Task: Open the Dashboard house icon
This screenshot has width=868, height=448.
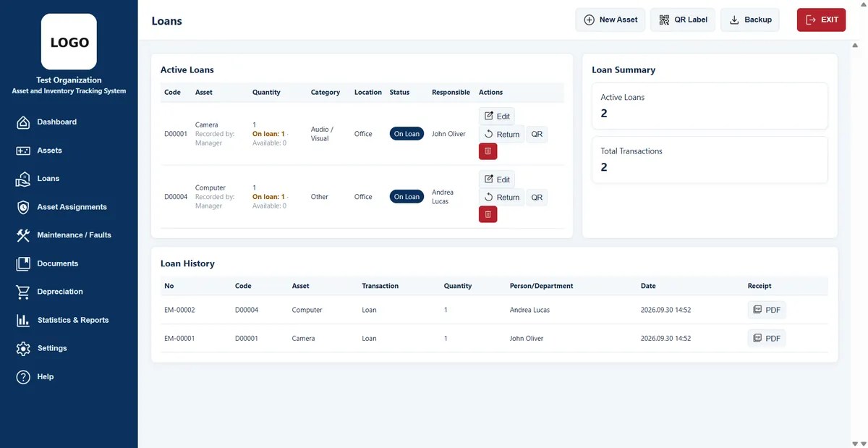Action: [x=23, y=122]
